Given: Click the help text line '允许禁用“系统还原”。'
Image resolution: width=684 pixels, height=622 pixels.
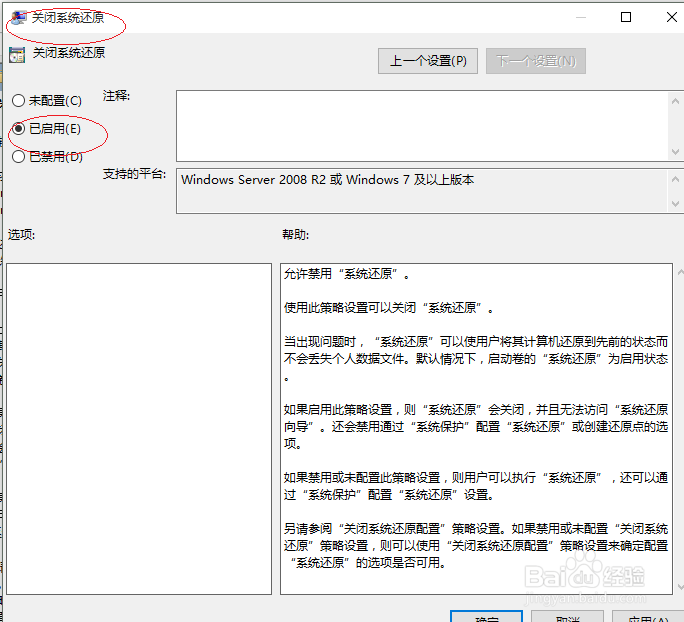Looking at the screenshot, I should [x=347, y=274].
